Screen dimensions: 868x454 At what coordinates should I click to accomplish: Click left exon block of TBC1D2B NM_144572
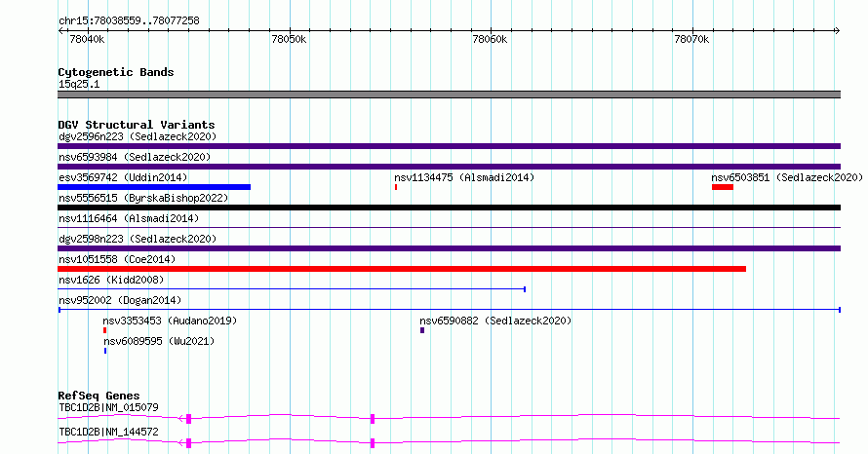pos(189,443)
